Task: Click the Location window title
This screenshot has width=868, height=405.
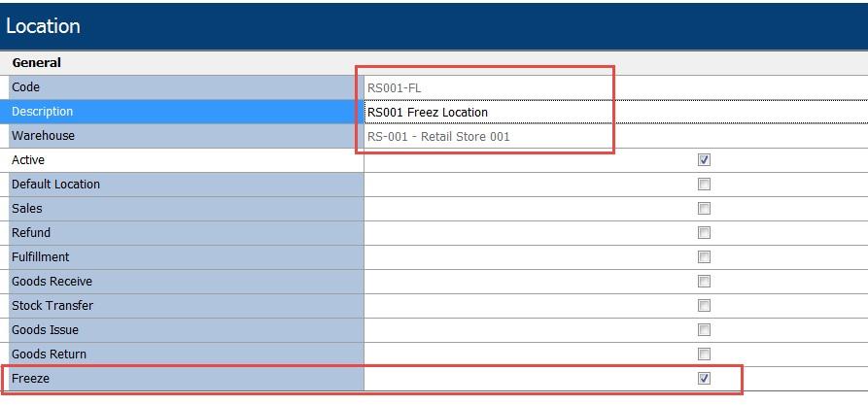Action: click(43, 26)
